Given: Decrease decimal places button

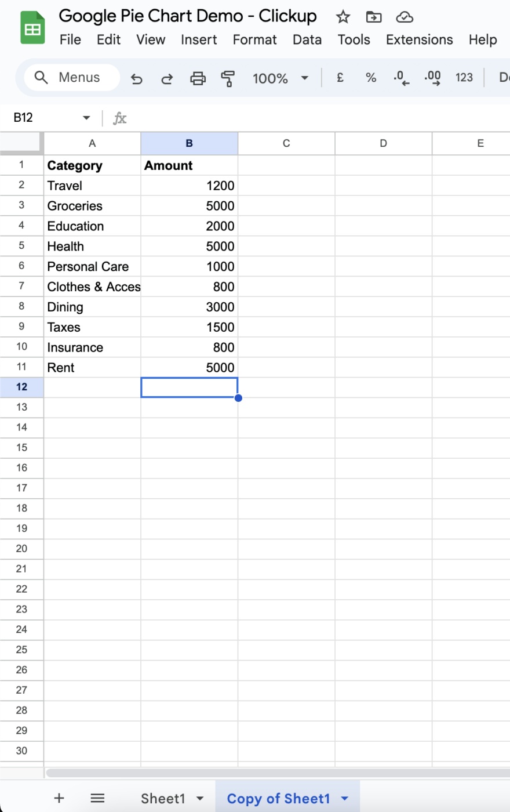Looking at the screenshot, I should [x=401, y=78].
